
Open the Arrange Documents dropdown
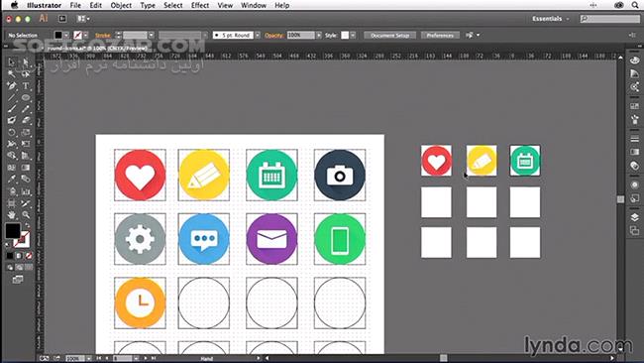(x=83, y=19)
